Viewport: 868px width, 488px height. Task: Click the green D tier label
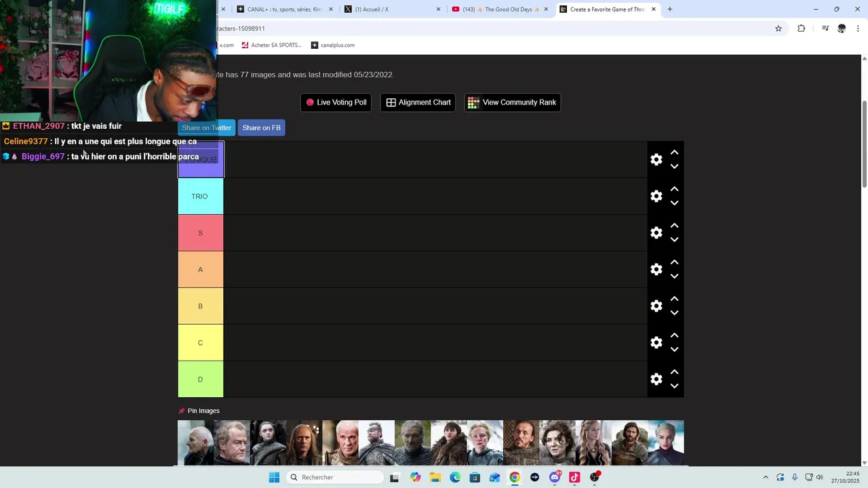[200, 380]
